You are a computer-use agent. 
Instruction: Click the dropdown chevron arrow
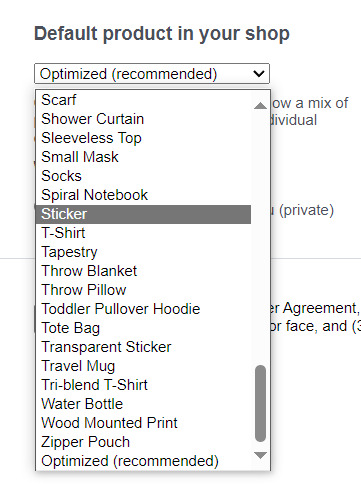tap(259, 74)
